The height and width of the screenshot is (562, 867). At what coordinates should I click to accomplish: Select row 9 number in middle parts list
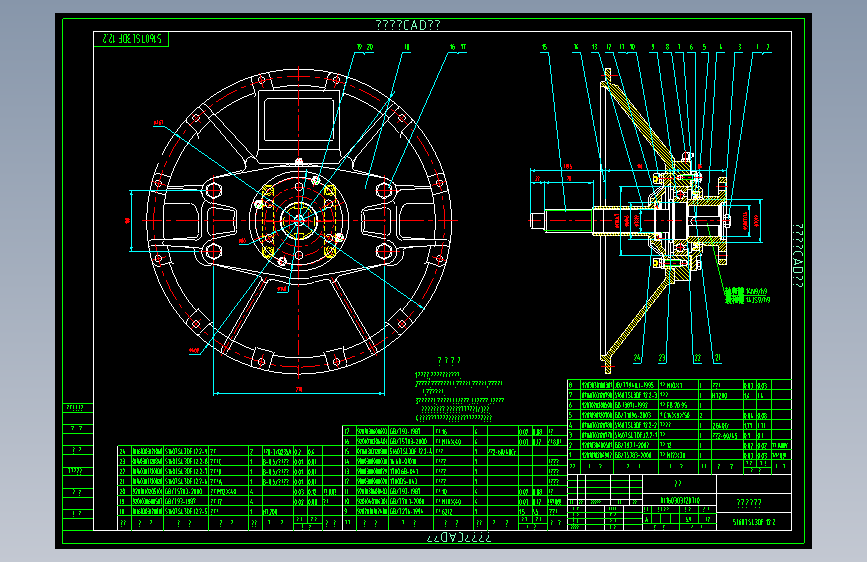(347, 512)
